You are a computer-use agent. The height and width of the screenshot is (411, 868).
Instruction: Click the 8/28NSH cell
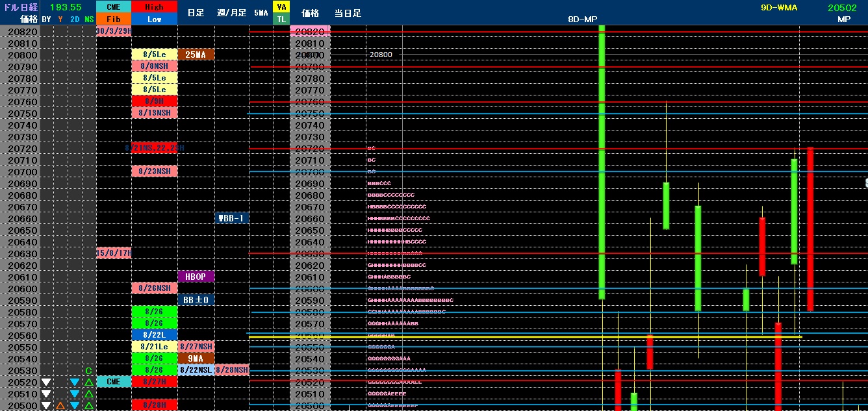coord(232,370)
